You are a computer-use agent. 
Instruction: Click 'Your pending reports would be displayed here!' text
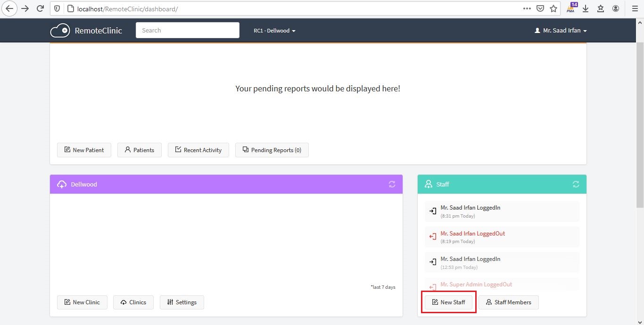click(x=318, y=89)
